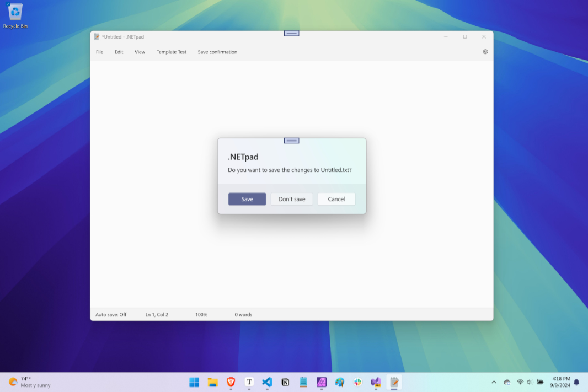Open Slack from the taskbar
This screenshot has height=392, width=588.
pos(358,382)
